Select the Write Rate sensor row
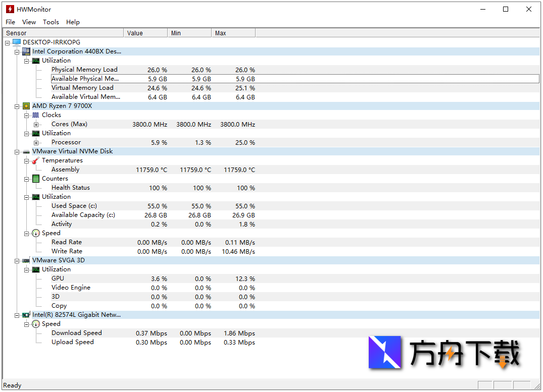The image size is (543, 392). [67, 251]
